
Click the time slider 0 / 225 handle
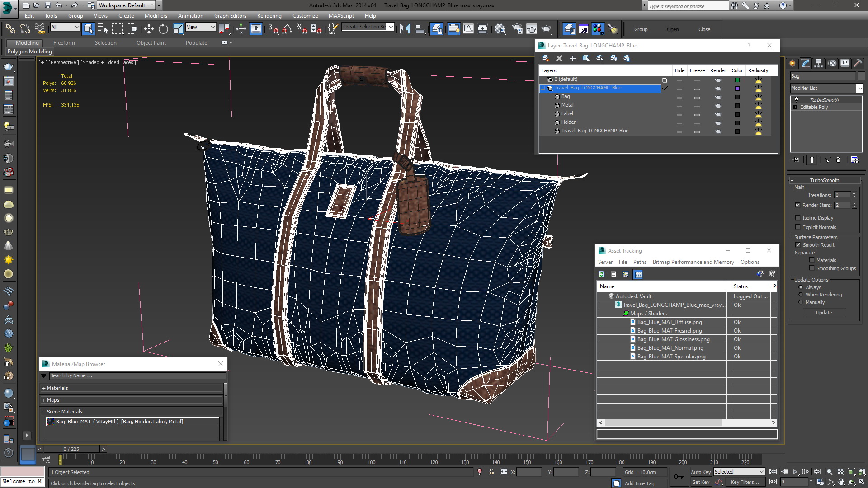(x=71, y=449)
